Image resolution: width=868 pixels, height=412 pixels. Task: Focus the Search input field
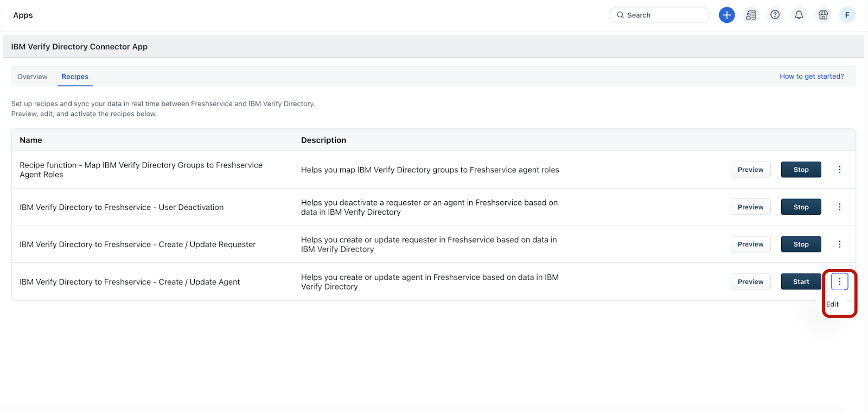pyautogui.click(x=659, y=15)
